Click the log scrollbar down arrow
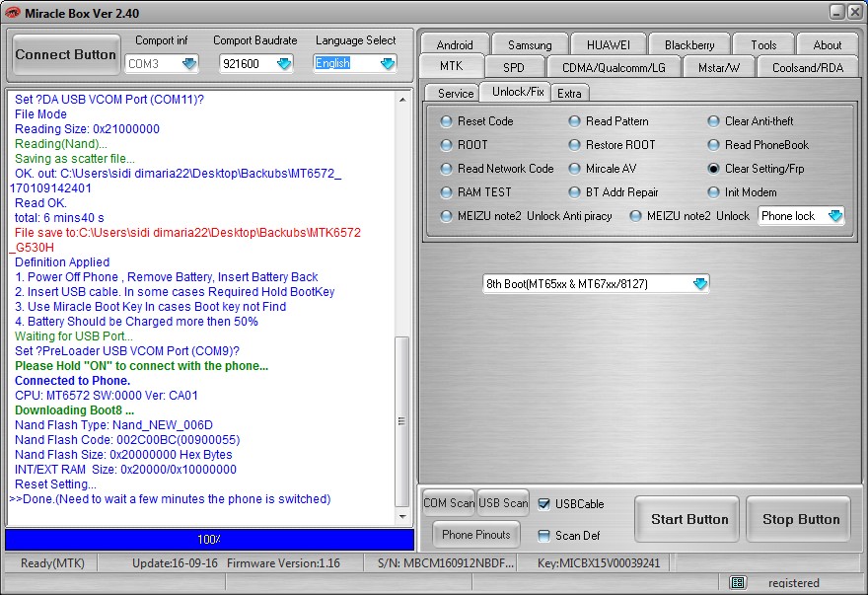Image resolution: width=868 pixels, height=595 pixels. click(402, 517)
